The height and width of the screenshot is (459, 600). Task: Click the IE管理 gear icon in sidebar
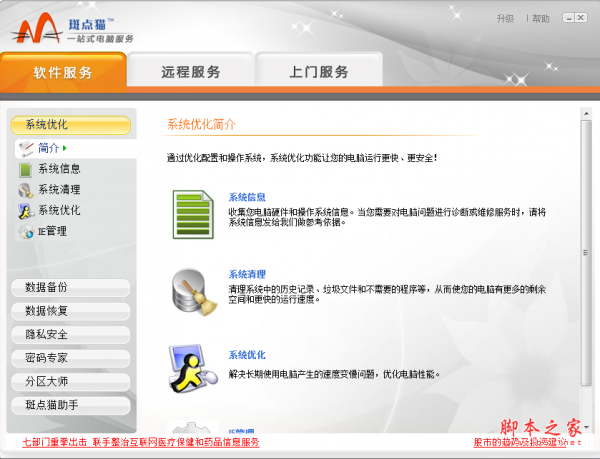(x=26, y=231)
